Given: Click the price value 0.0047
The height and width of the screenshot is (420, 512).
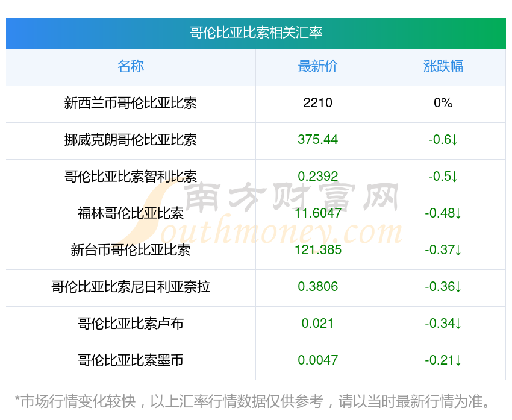Looking at the screenshot, I should (x=317, y=360).
